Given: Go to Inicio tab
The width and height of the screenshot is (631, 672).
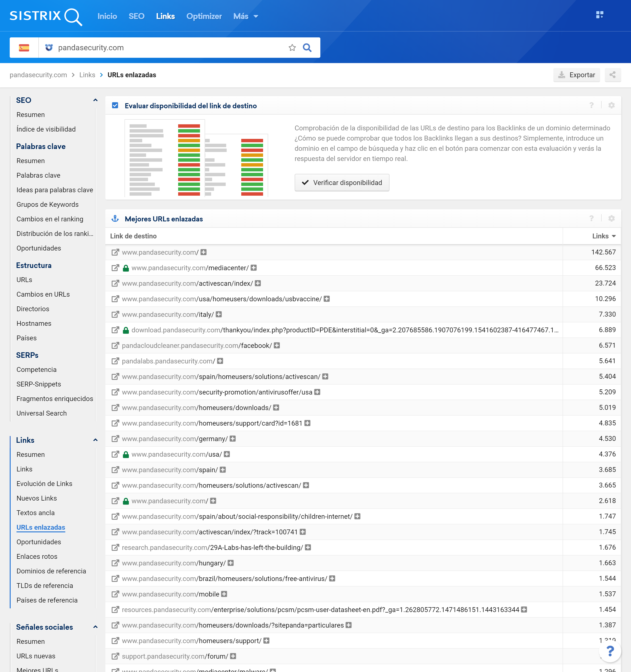Looking at the screenshot, I should click(x=107, y=16).
